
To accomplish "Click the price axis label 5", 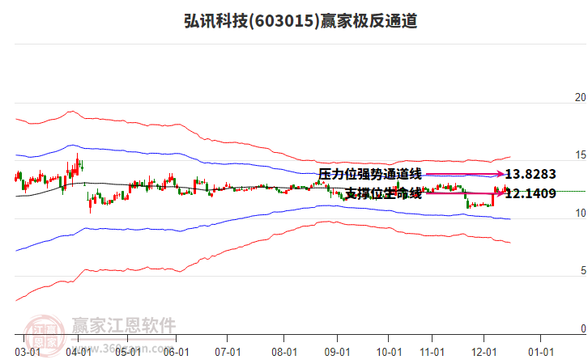I will 583,271.
